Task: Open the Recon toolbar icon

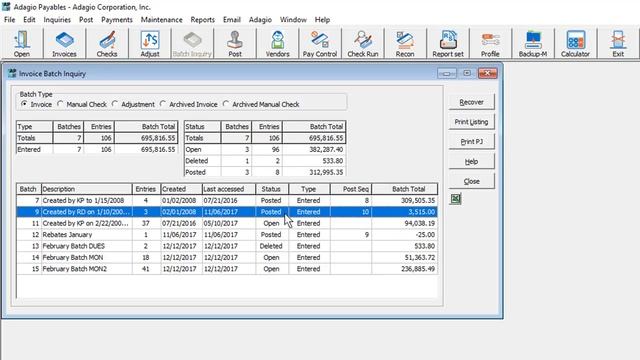Action: (x=405, y=43)
